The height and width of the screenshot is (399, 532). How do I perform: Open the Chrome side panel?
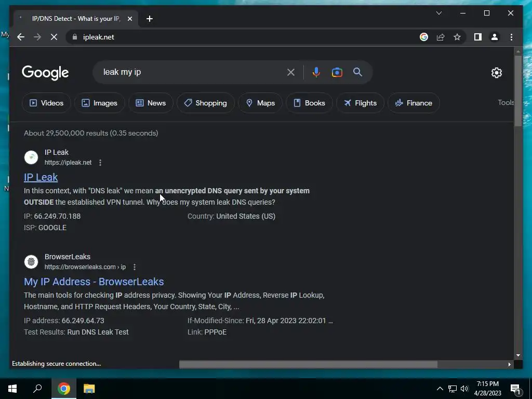click(478, 37)
